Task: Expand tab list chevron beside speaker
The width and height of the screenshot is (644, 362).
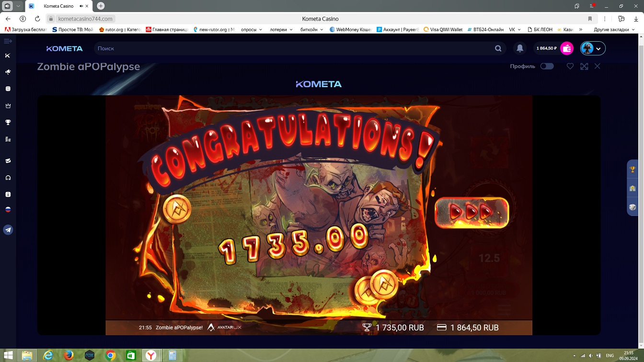Action: coord(18,6)
